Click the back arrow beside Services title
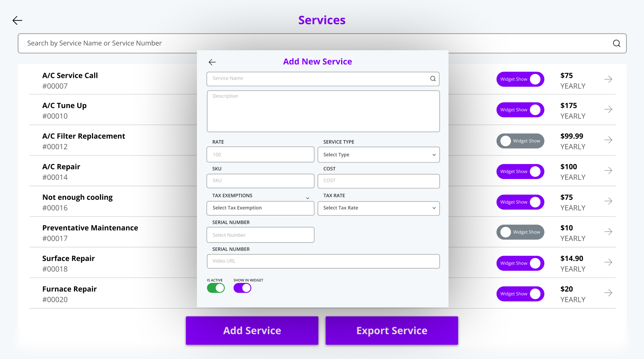Image resolution: width=644 pixels, height=359 pixels. 17,20
